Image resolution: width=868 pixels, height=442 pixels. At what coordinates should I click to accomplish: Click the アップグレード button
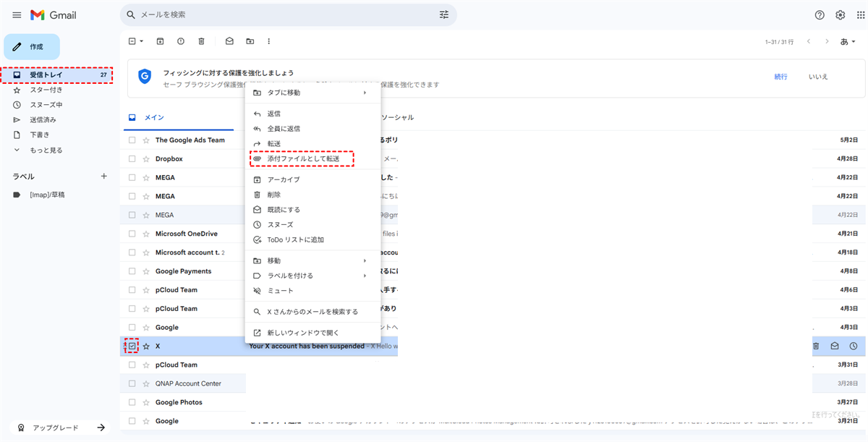[61, 428]
